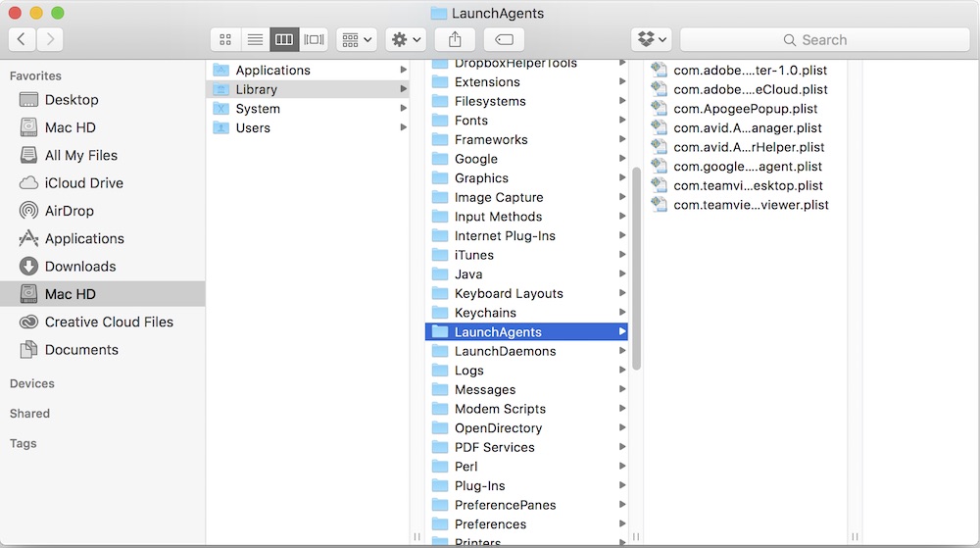Select com.adobe....eCloud.plist file
The height and width of the screenshot is (548, 980).
(746, 89)
